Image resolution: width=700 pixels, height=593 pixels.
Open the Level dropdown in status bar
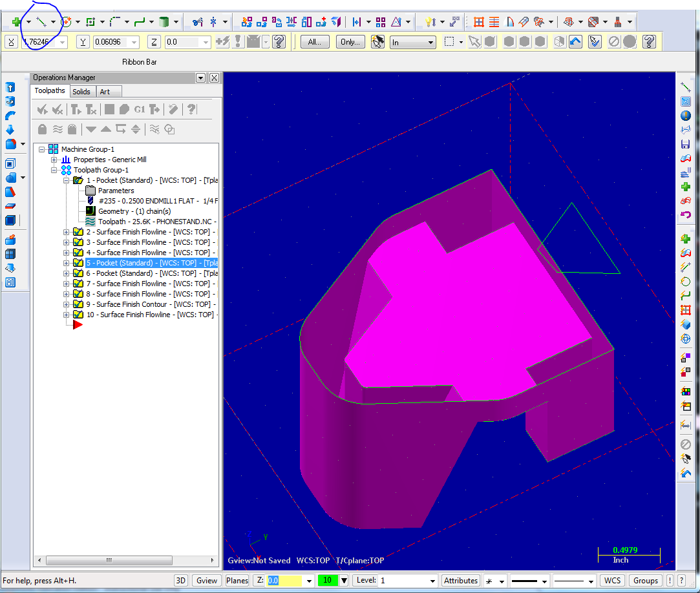tap(432, 581)
